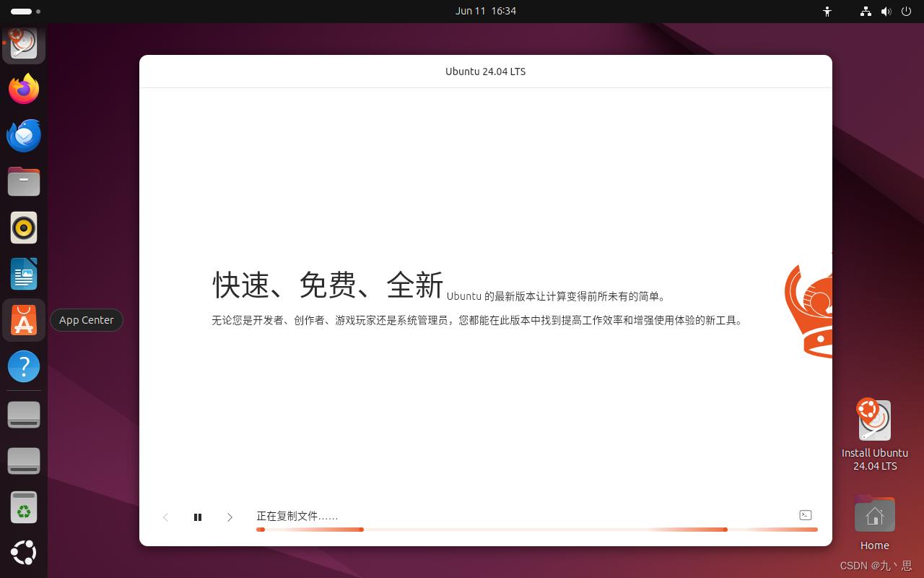This screenshot has height=578, width=924.
Task: Open the Ubuntu installer dock icon
Action: coord(24,43)
